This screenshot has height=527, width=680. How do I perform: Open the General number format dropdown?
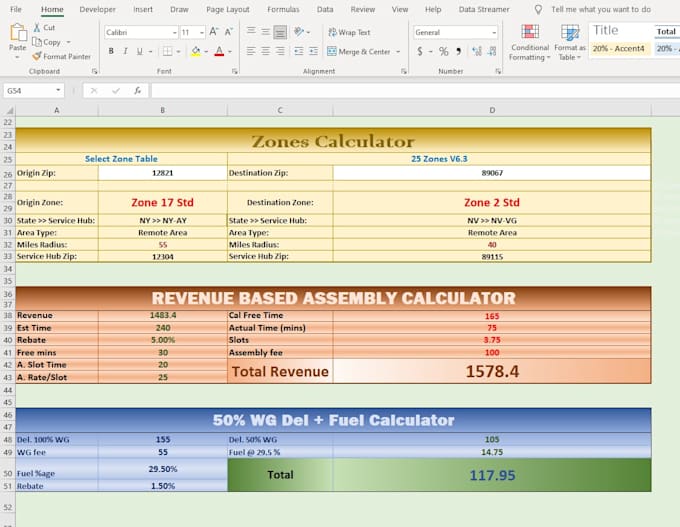point(494,33)
